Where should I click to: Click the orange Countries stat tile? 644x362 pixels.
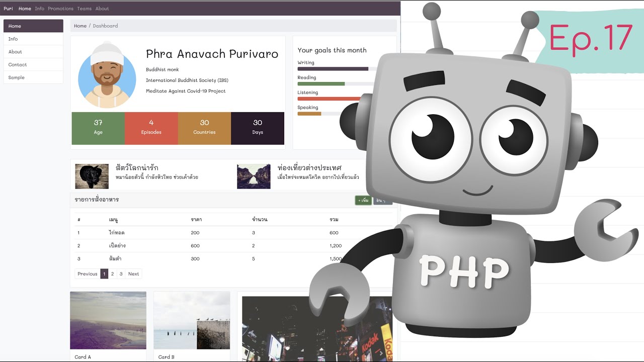pyautogui.click(x=204, y=128)
